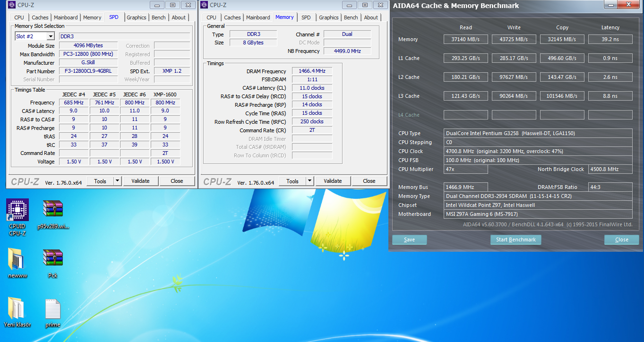The width and height of the screenshot is (644, 342).
Task: Click XMP-1600 column header in Timings Table
Action: click(x=165, y=94)
